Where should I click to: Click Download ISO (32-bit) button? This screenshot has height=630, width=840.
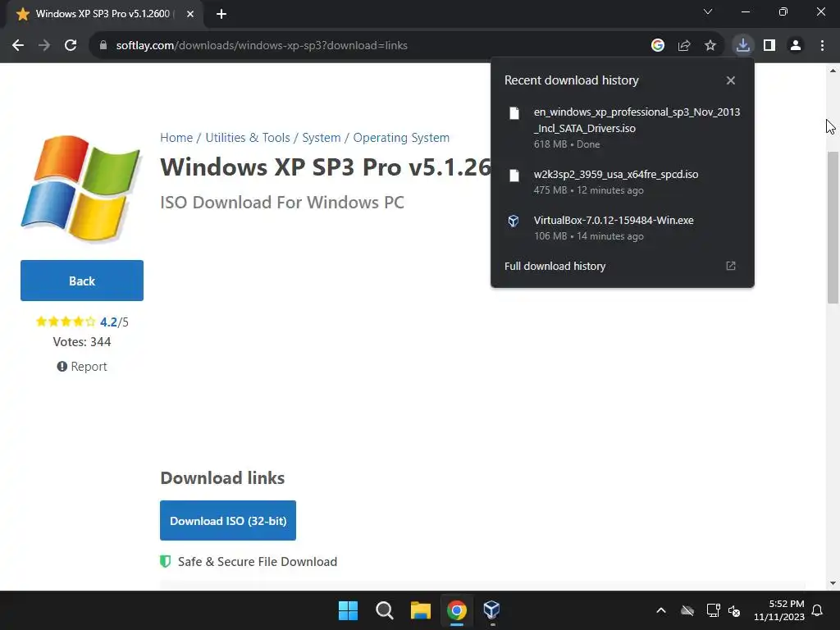(x=228, y=521)
